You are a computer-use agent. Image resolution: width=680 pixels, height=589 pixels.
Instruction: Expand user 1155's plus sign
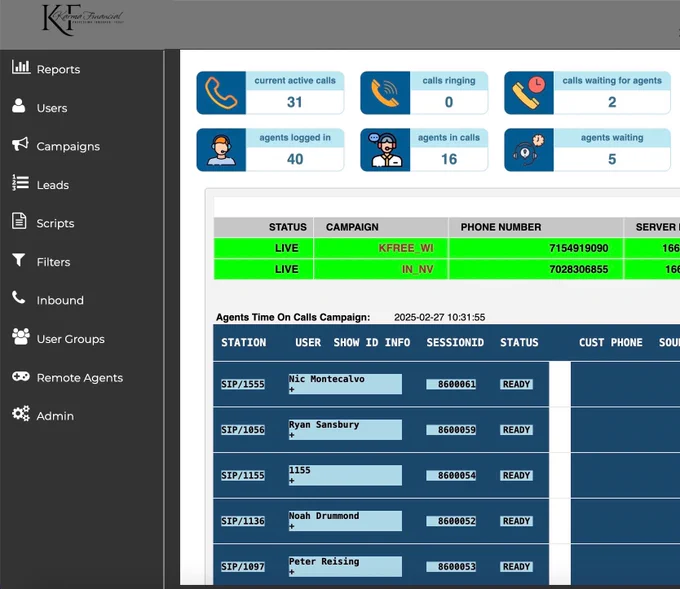(x=292, y=481)
